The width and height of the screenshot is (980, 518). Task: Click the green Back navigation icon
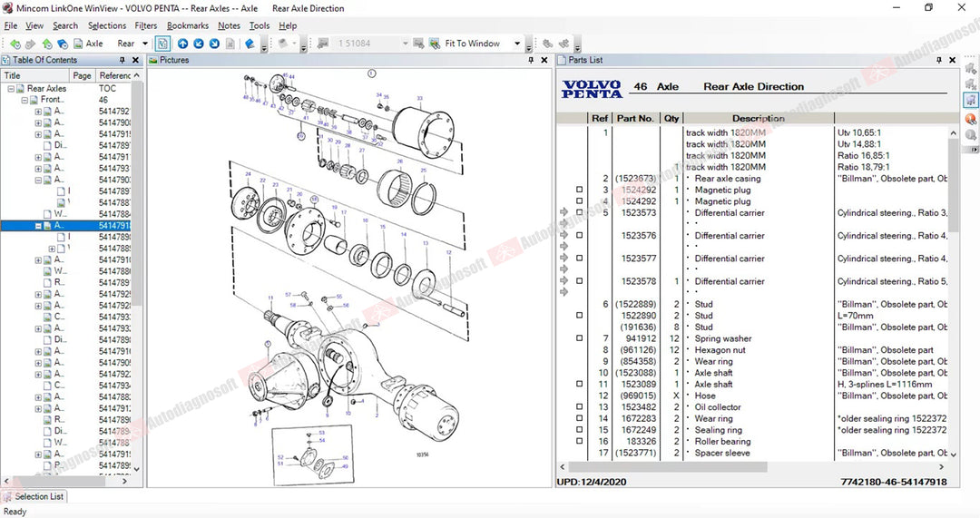pyautogui.click(x=15, y=44)
